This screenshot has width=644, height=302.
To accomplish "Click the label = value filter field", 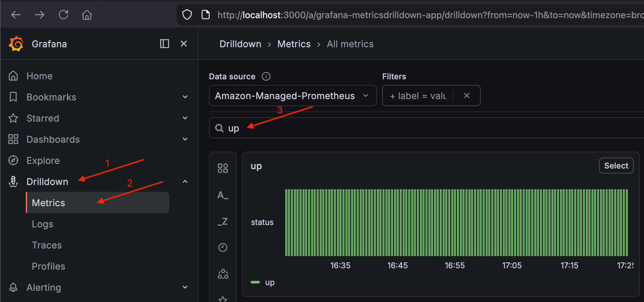I will (418, 96).
